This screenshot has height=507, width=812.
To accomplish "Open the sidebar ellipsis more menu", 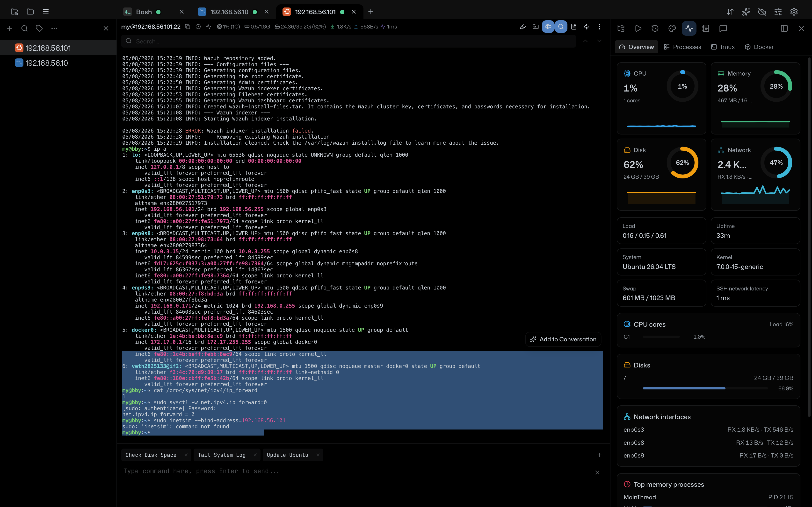I will [54, 28].
